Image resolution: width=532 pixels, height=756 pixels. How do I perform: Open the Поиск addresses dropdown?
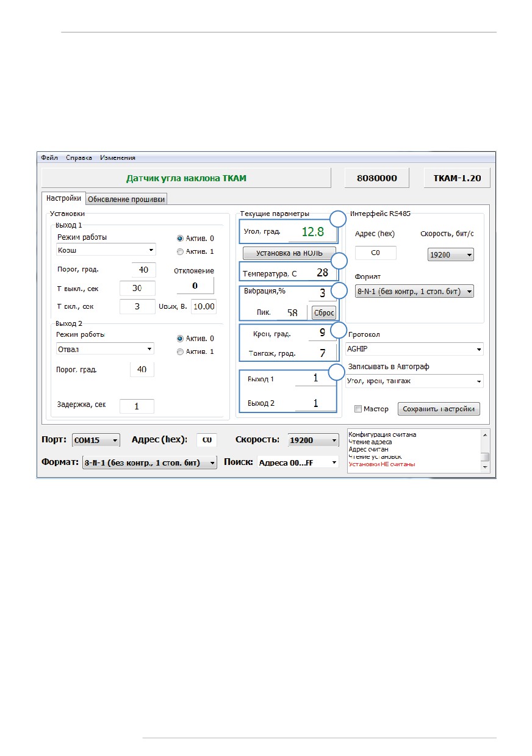[298, 463]
